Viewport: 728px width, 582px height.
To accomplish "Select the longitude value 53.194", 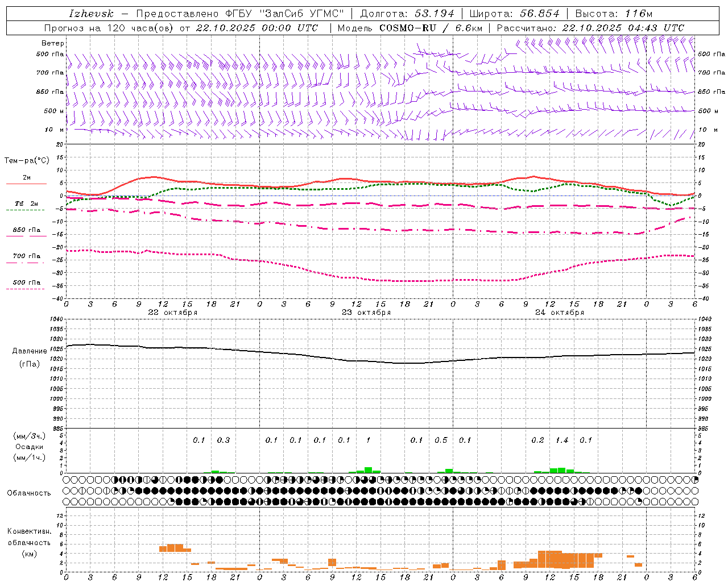I will (435, 14).
